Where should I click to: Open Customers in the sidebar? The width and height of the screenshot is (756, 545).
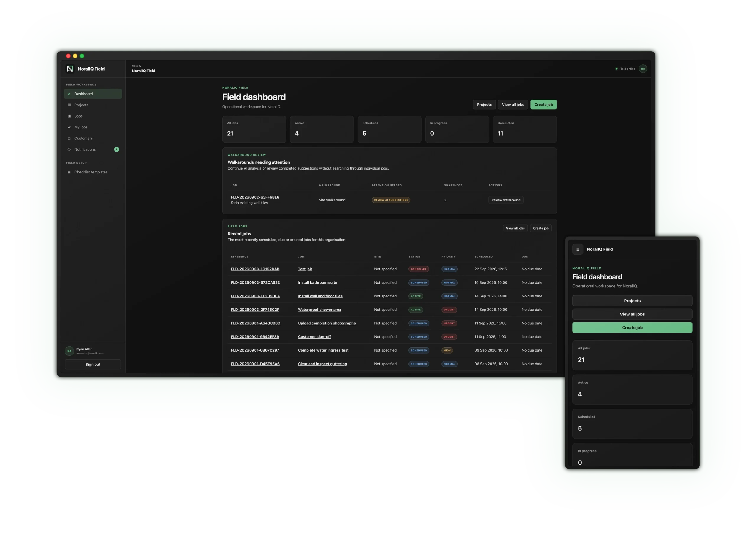93,138
